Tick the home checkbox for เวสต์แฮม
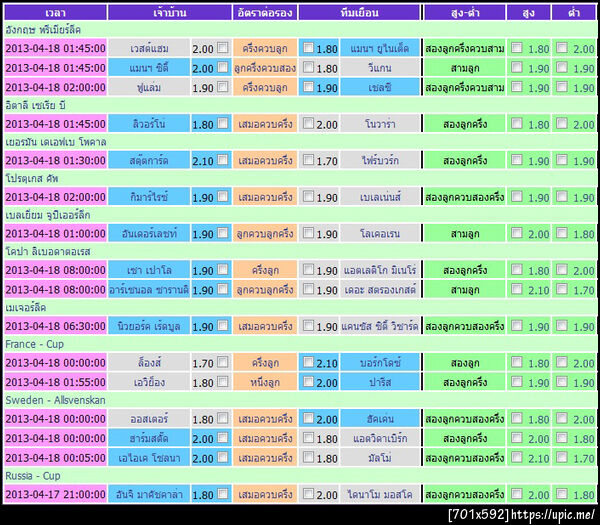This screenshot has width=600, height=525. tap(222, 48)
